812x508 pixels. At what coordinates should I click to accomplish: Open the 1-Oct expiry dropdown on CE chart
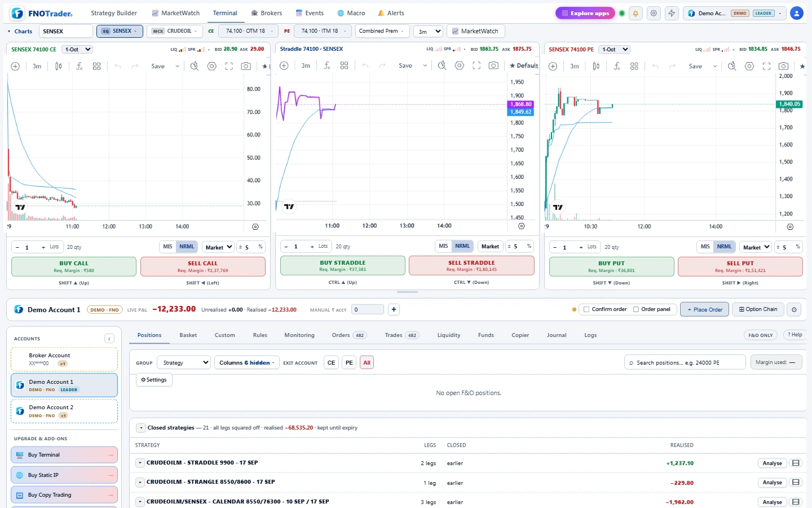tap(77, 50)
